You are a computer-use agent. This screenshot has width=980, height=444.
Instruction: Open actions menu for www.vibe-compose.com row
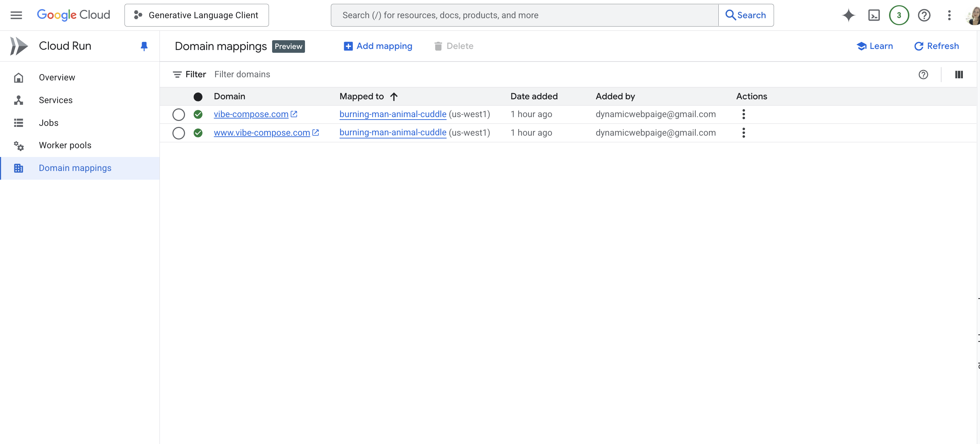pos(743,133)
